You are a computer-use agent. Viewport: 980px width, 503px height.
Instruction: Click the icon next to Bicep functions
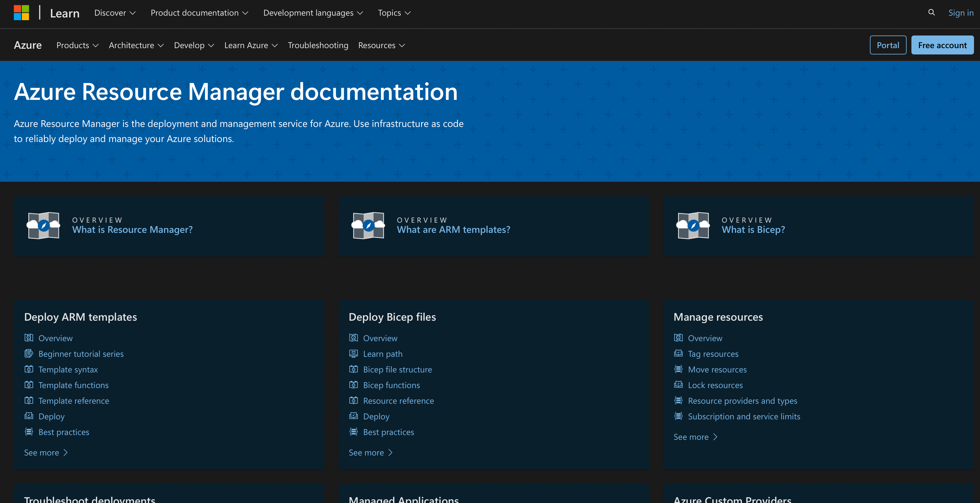coord(353,385)
